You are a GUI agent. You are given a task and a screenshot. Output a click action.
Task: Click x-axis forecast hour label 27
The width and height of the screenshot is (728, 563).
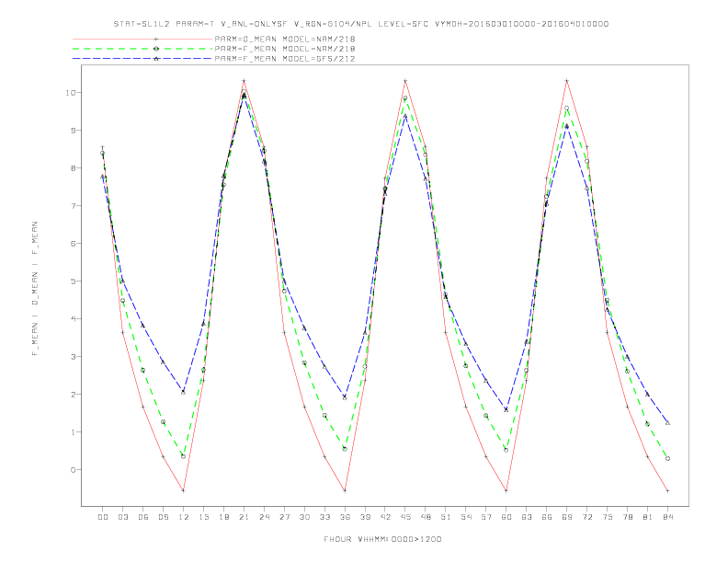point(284,517)
